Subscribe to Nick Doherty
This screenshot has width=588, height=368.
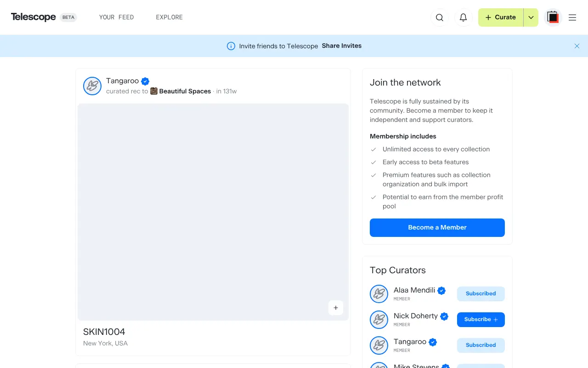[481, 320]
